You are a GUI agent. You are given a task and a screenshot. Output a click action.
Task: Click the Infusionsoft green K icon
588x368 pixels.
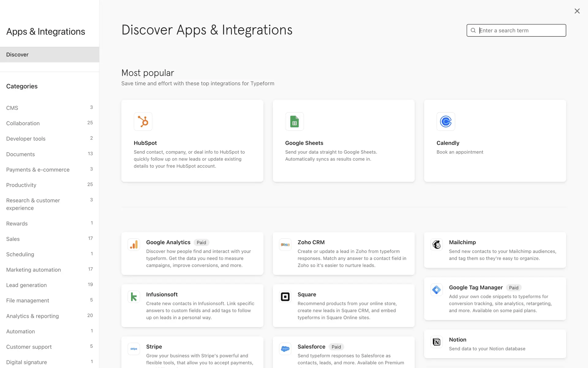(x=134, y=297)
